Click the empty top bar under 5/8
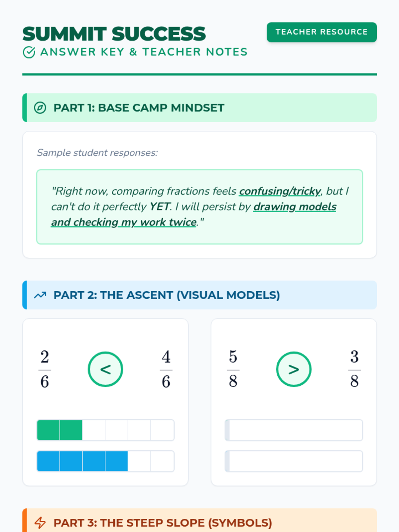Viewport: 399px width, 532px height. (x=294, y=430)
